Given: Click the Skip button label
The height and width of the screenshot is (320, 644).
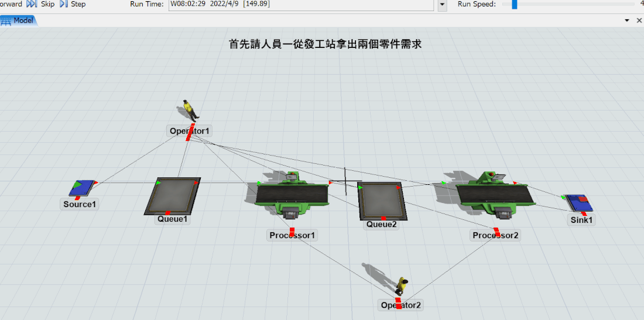Looking at the screenshot, I should [47, 4].
